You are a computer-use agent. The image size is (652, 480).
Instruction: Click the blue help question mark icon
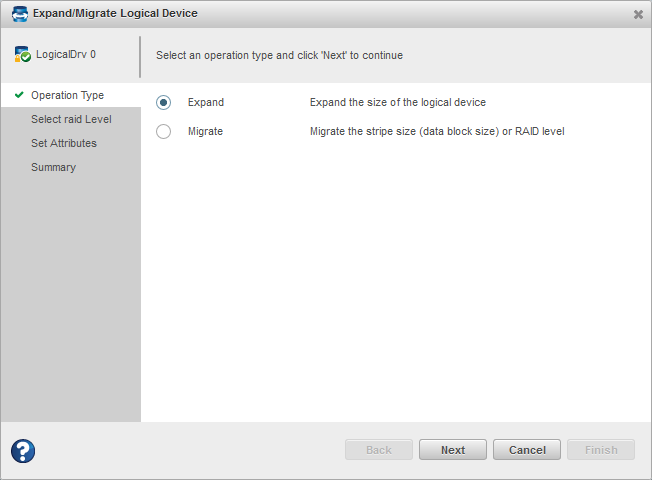[x=23, y=451]
